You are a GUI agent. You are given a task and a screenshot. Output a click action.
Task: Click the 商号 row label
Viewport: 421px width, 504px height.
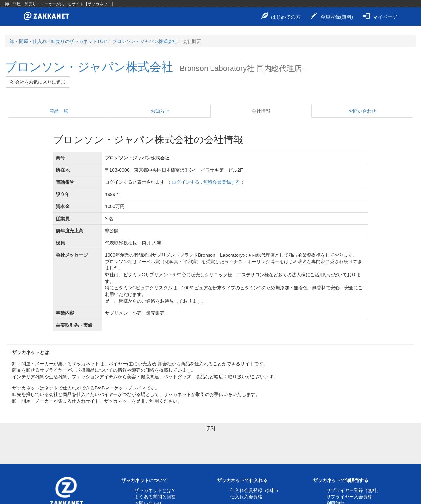[60, 158]
